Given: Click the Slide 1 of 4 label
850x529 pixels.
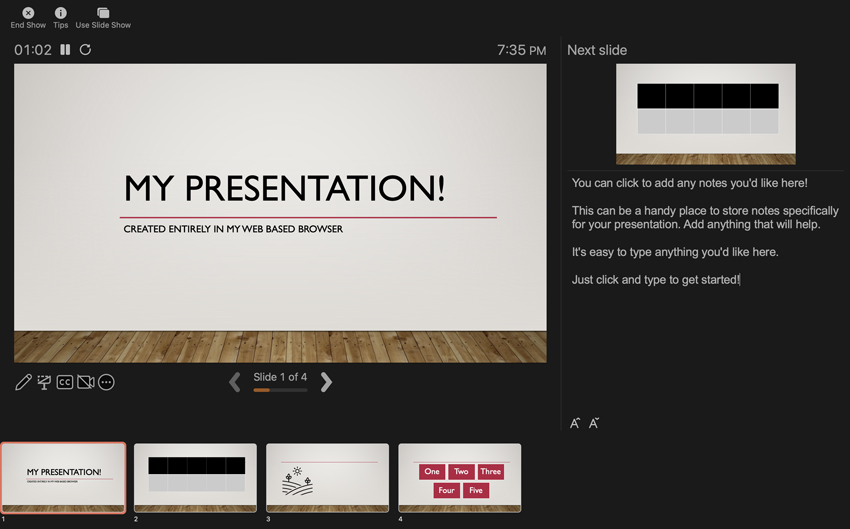Looking at the screenshot, I should tap(280, 377).
